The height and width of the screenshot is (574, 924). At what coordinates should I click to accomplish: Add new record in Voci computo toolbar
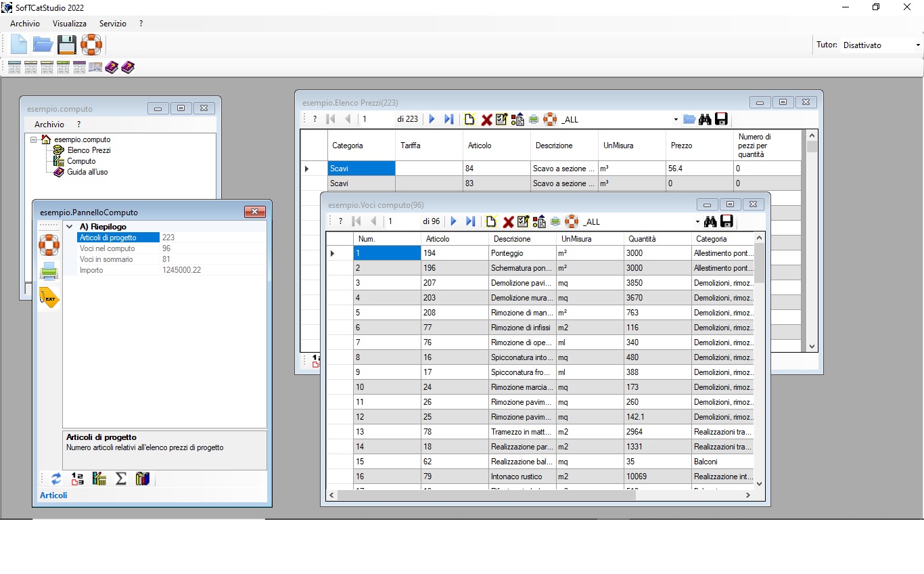[x=491, y=221]
